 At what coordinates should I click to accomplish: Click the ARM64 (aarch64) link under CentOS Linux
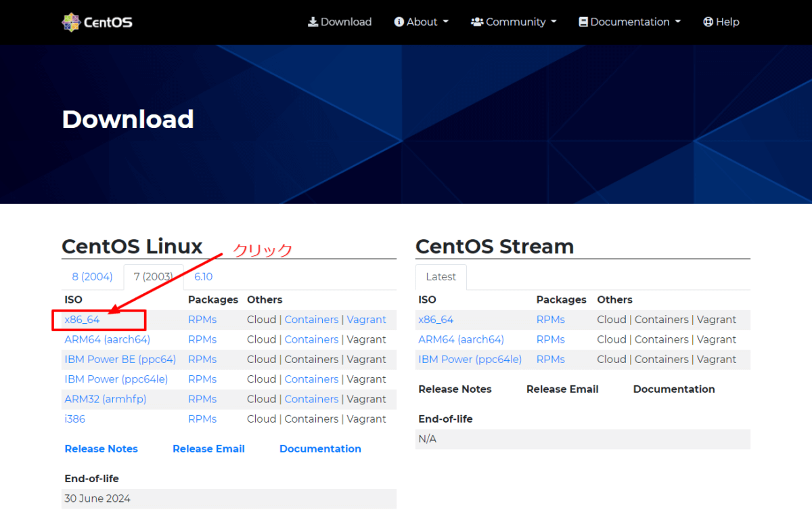point(108,339)
